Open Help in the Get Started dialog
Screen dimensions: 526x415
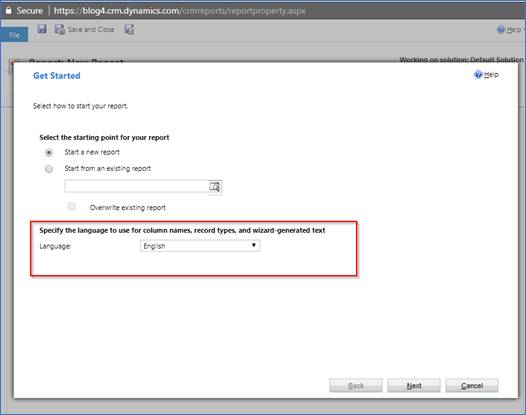coord(486,74)
